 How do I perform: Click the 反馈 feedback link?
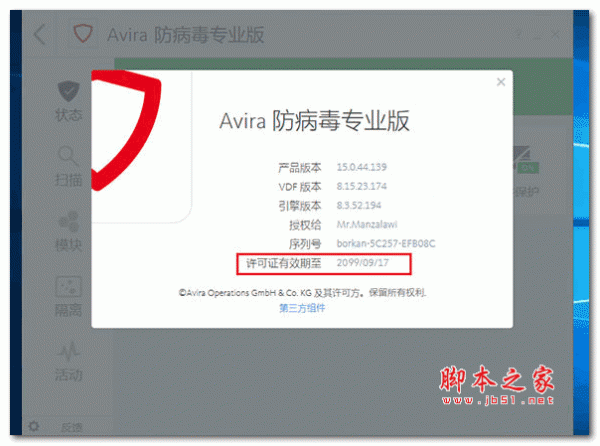(x=71, y=427)
